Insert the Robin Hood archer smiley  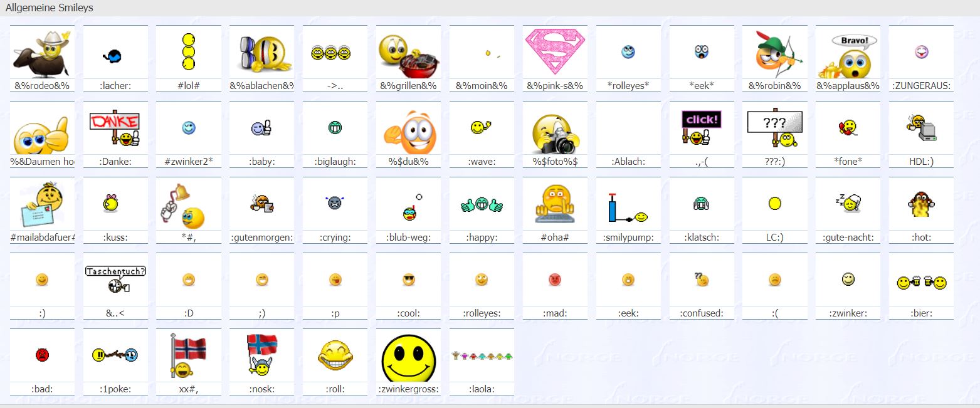coord(774,53)
